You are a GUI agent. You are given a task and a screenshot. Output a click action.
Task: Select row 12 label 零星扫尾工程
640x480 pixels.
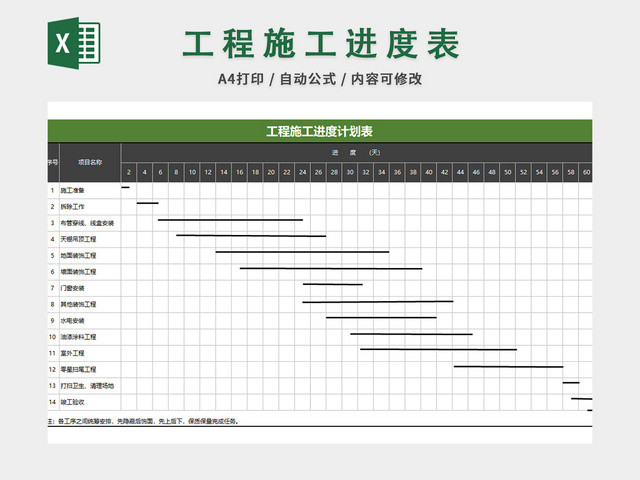(x=78, y=369)
